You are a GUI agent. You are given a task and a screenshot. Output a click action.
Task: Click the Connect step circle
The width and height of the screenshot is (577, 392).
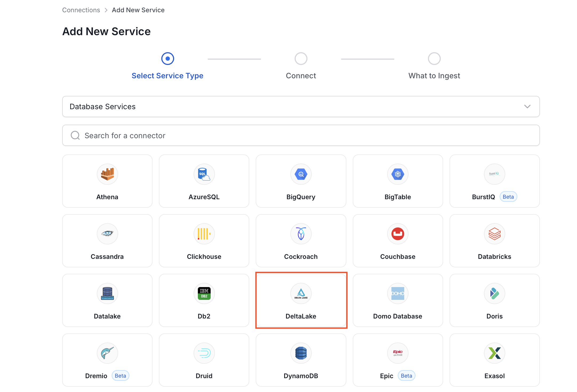coord(301,59)
